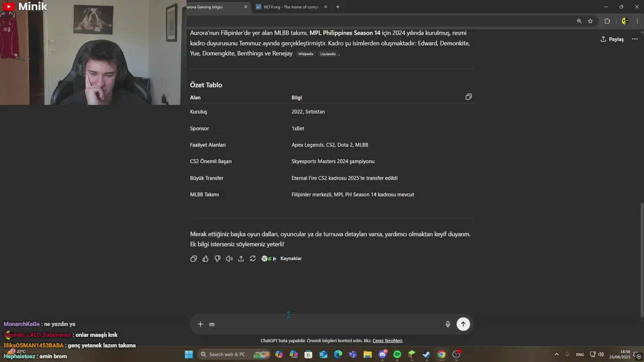
Task: Click the 1xBet sponsor cell
Action: tap(298, 128)
